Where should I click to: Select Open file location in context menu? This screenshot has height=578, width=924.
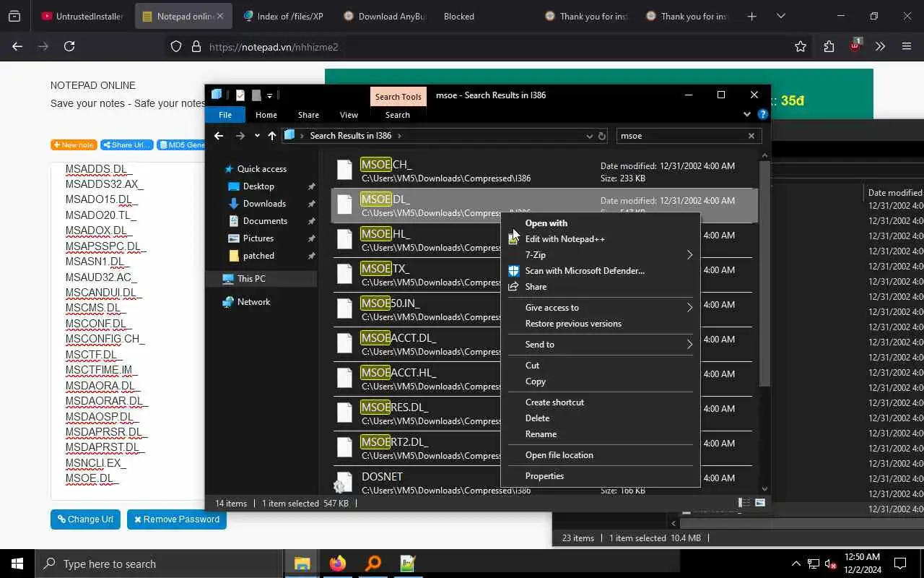click(x=559, y=455)
